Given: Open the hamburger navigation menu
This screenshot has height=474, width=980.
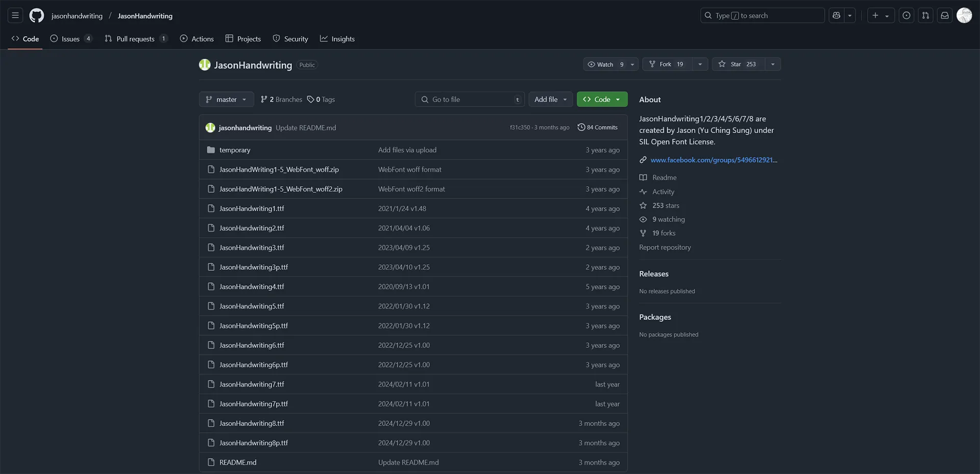Looking at the screenshot, I should [x=15, y=15].
